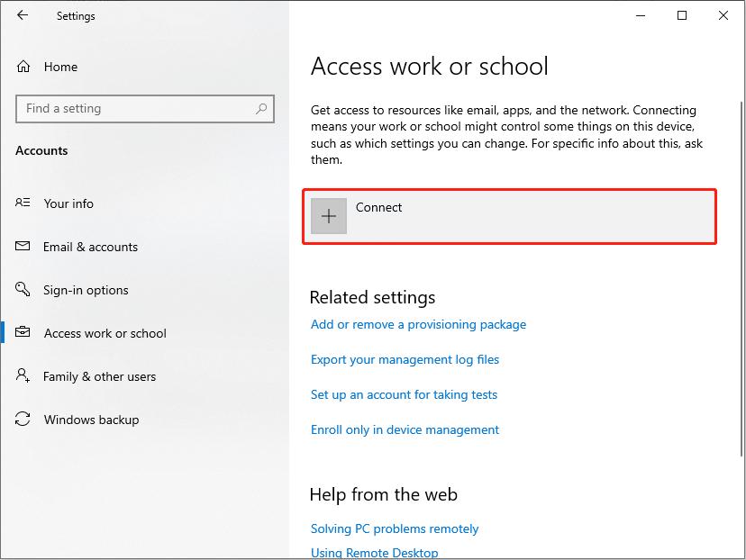Focus the Find a setting search box

click(135, 109)
